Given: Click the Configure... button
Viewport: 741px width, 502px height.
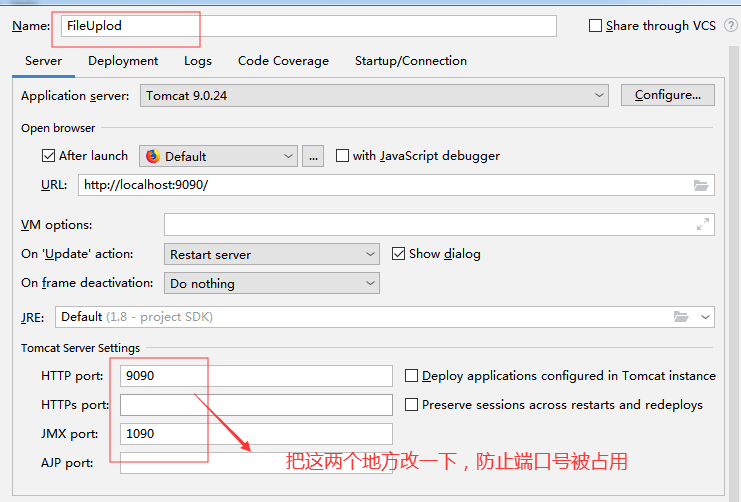Looking at the screenshot, I should 667,95.
